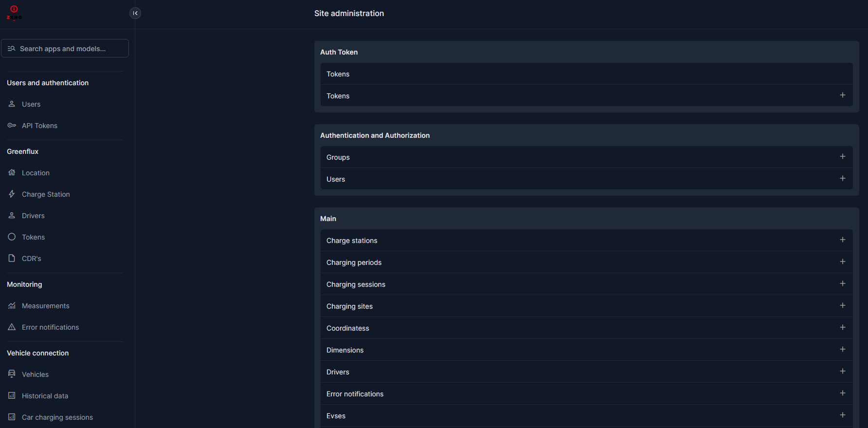Collapse the sidebar with the arrow button
The image size is (868, 428).
tap(135, 13)
